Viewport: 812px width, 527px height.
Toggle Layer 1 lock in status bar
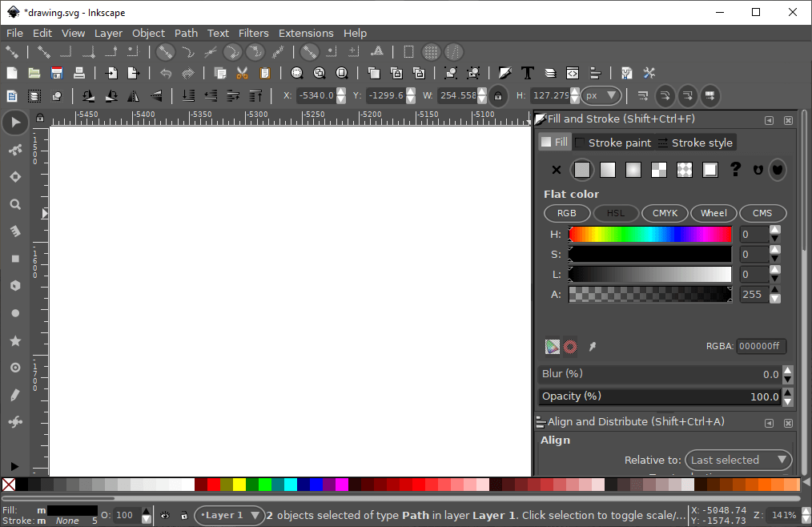[x=184, y=515]
